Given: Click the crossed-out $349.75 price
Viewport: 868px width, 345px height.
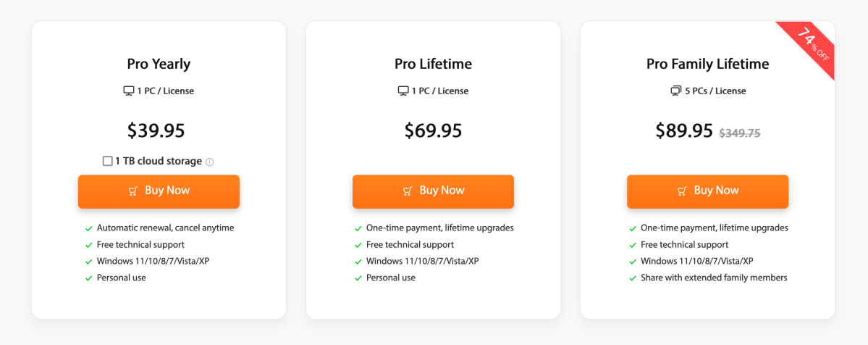Looking at the screenshot, I should click(x=740, y=133).
